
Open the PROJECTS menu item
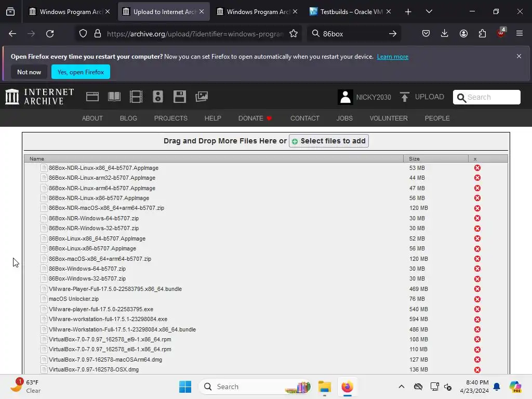[x=170, y=118]
